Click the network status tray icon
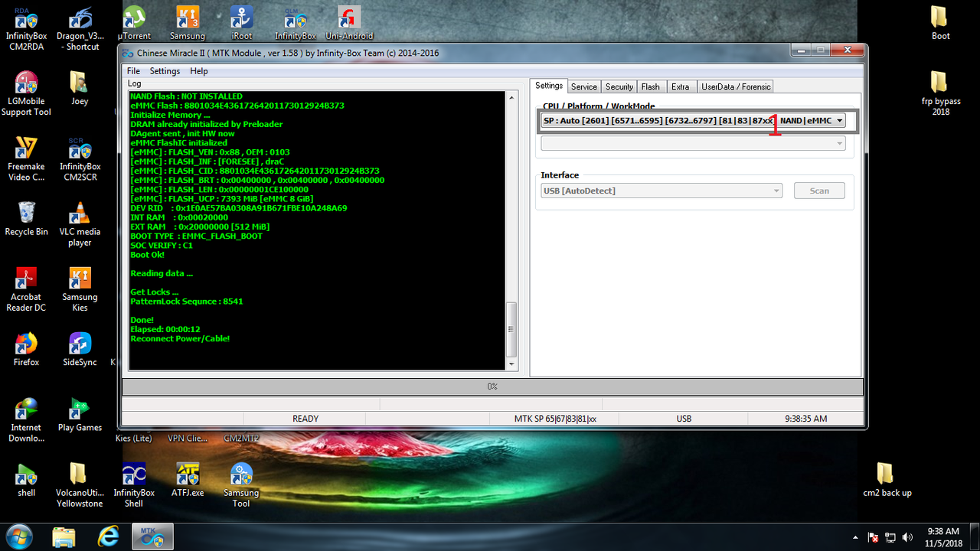This screenshot has height=551, width=980. tap(890, 537)
